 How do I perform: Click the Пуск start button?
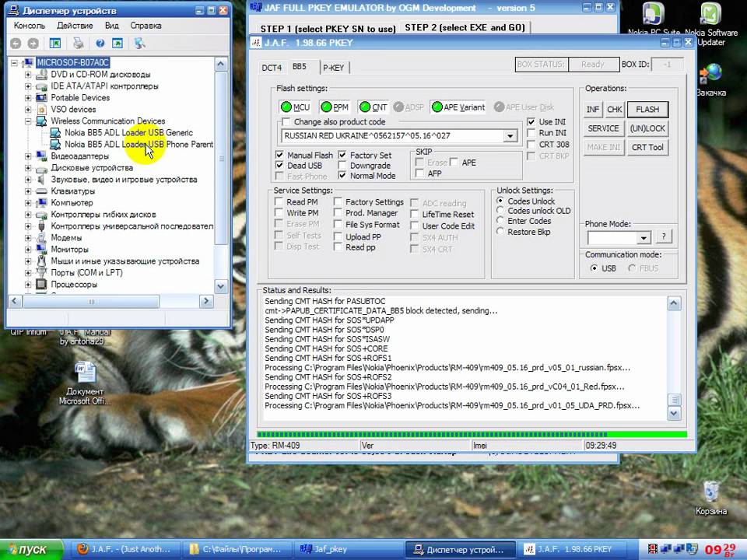(31, 550)
